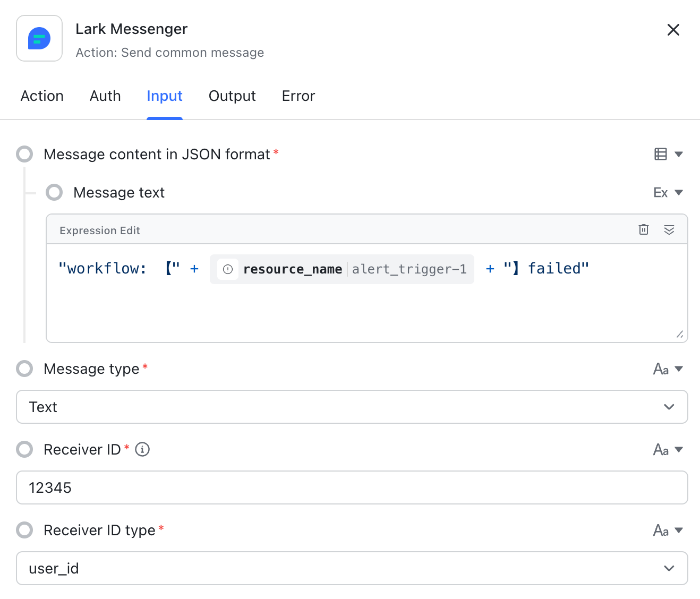Go to the Action tab

42,96
